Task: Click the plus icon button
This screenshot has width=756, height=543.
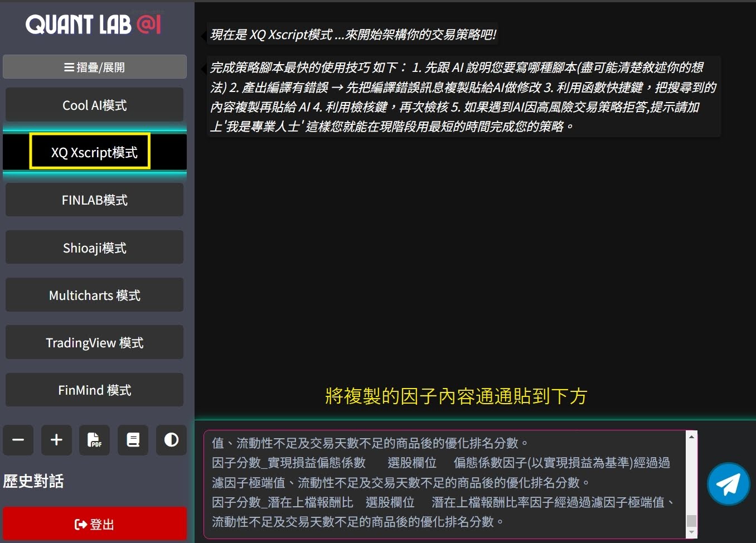Action: point(56,440)
